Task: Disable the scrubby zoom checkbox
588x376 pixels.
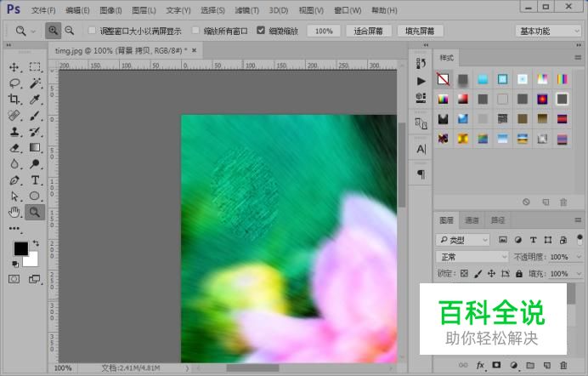Action: (261, 31)
